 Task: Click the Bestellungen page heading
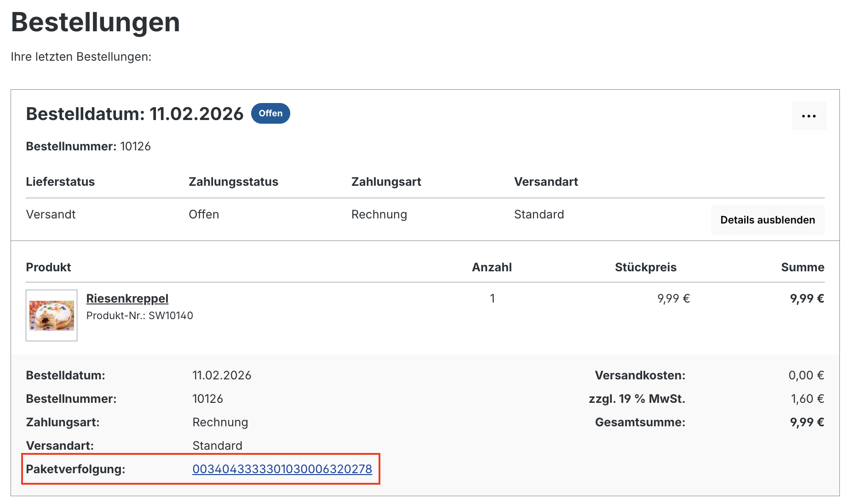95,22
